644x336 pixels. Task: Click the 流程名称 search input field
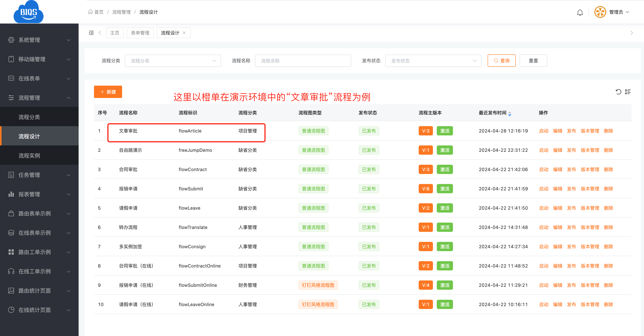pyautogui.click(x=303, y=61)
